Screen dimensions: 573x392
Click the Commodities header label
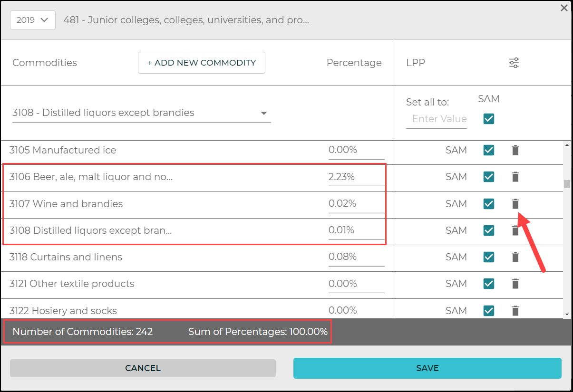click(x=45, y=63)
